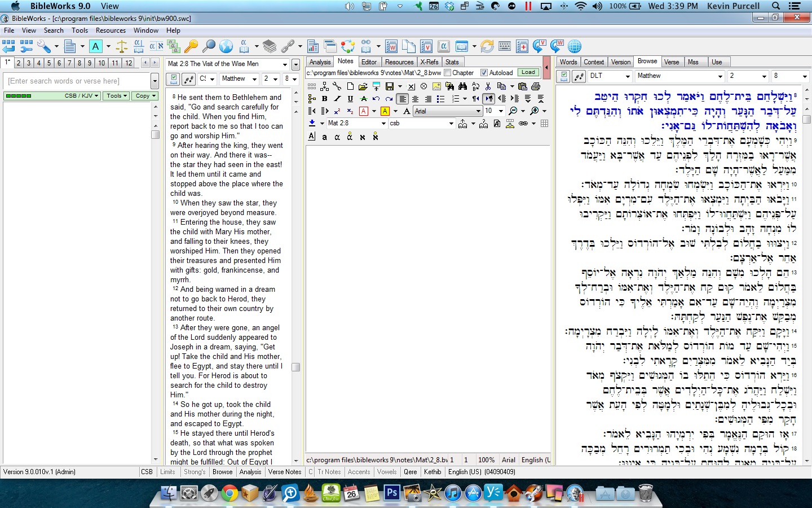Toggle the Chapter checkbox
The width and height of the screenshot is (812, 508).
click(448, 73)
